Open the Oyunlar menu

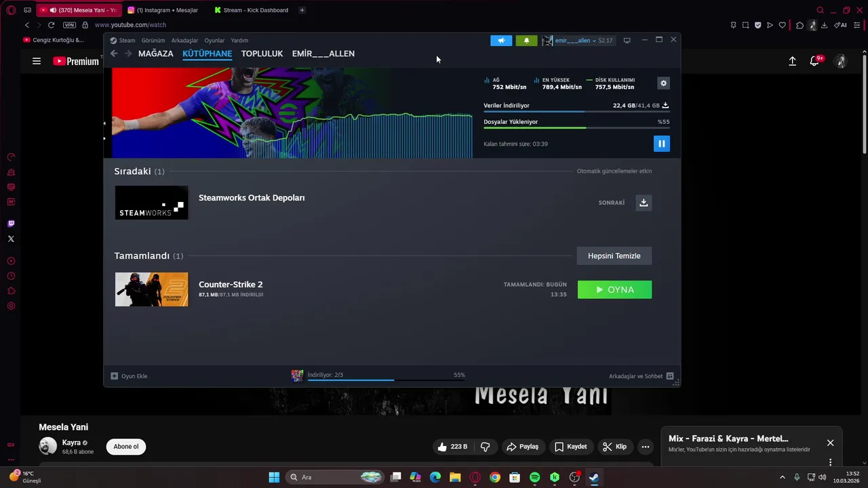[214, 41]
